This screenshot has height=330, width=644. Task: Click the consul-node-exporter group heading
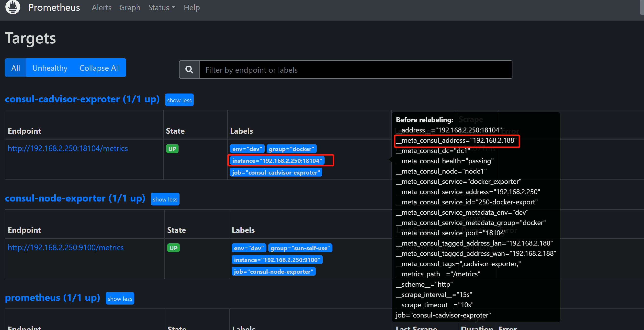click(x=75, y=198)
